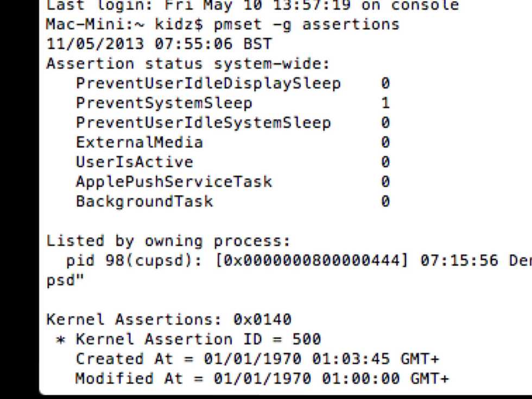Screen dimensions: 532x399
Task: Click the PreventUserIdleDisplaySleep label
Action: tap(208, 84)
